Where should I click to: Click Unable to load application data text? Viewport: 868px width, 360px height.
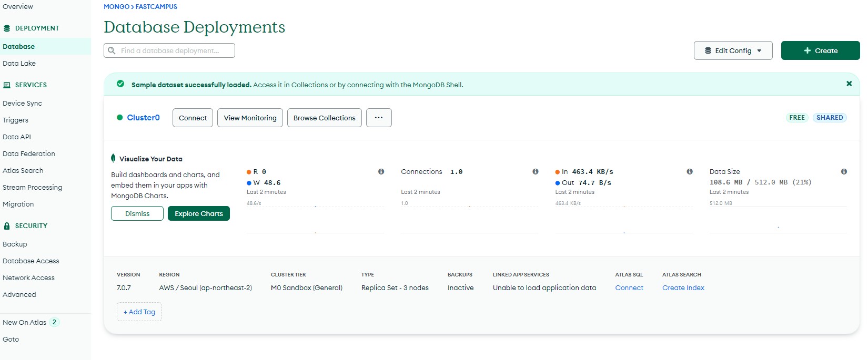coord(544,287)
